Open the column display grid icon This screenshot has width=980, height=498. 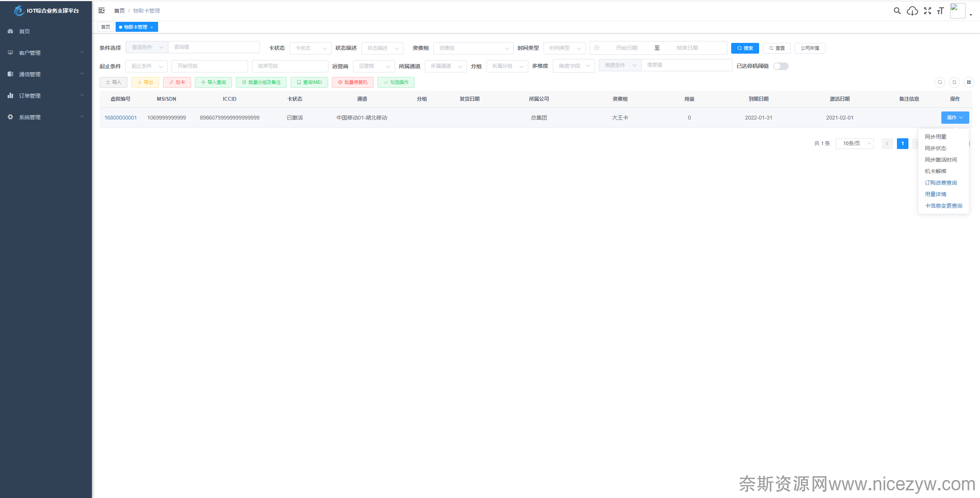click(969, 82)
